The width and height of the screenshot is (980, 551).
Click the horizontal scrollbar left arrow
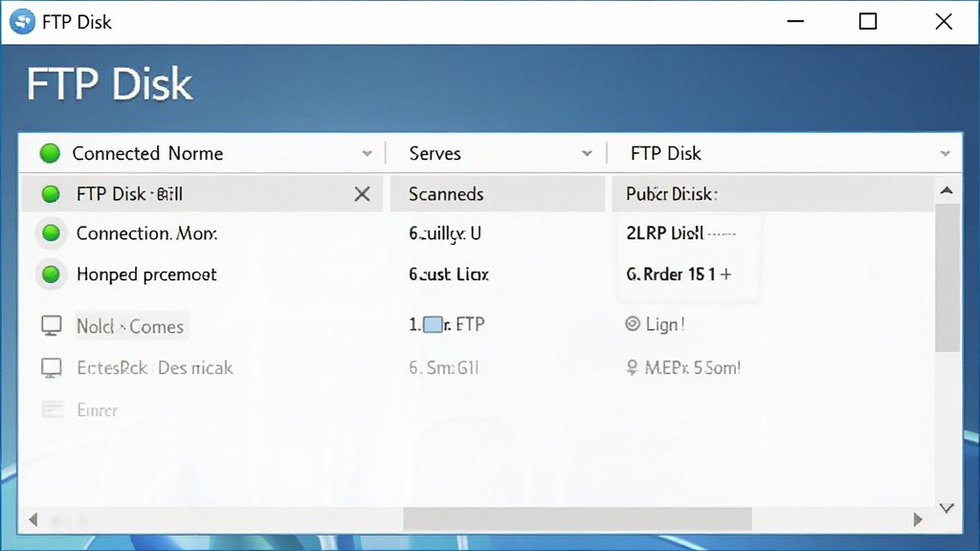coord(33,519)
